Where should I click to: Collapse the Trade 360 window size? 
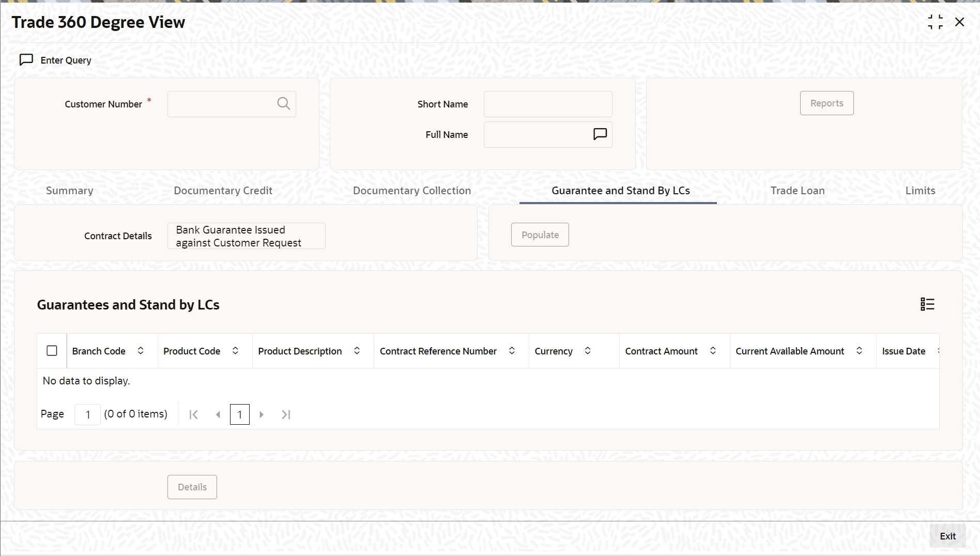click(935, 22)
